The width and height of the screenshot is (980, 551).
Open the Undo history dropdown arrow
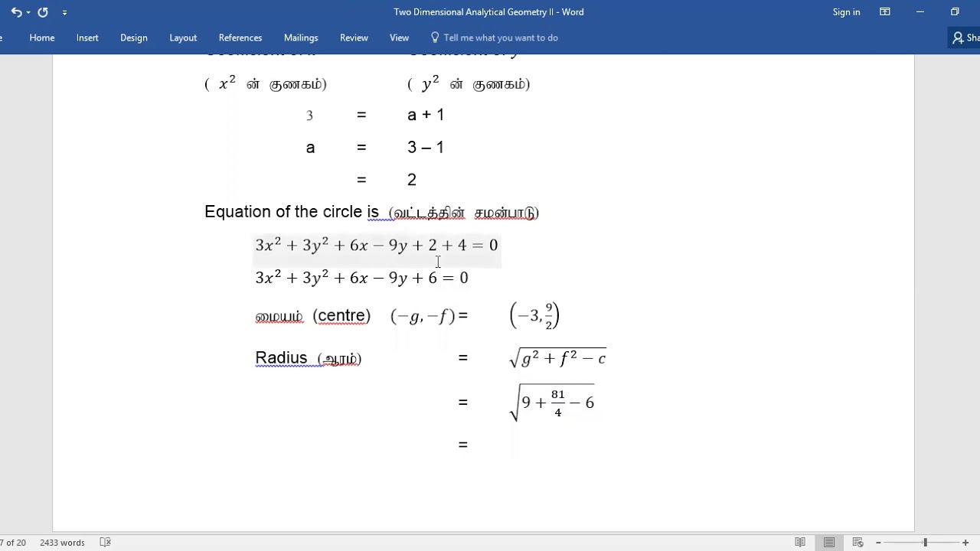point(28,13)
